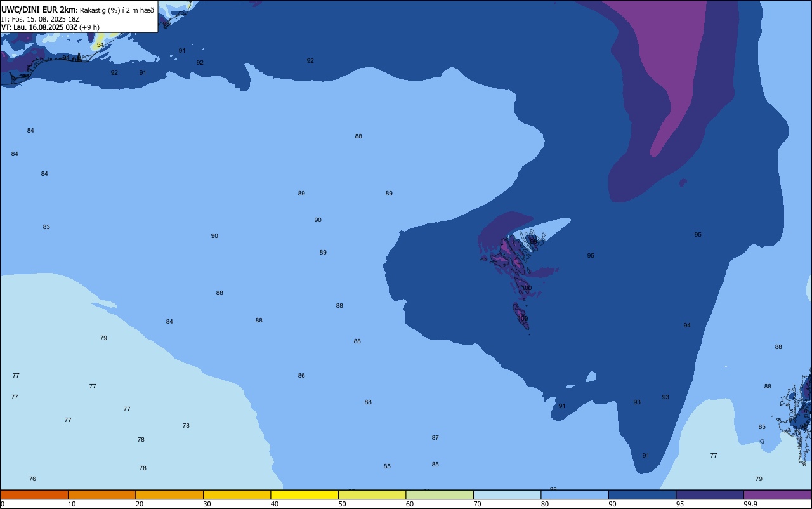Click the title text UWC/DINI EUR 2km
Screen dimensions: 812x509
(38, 10)
